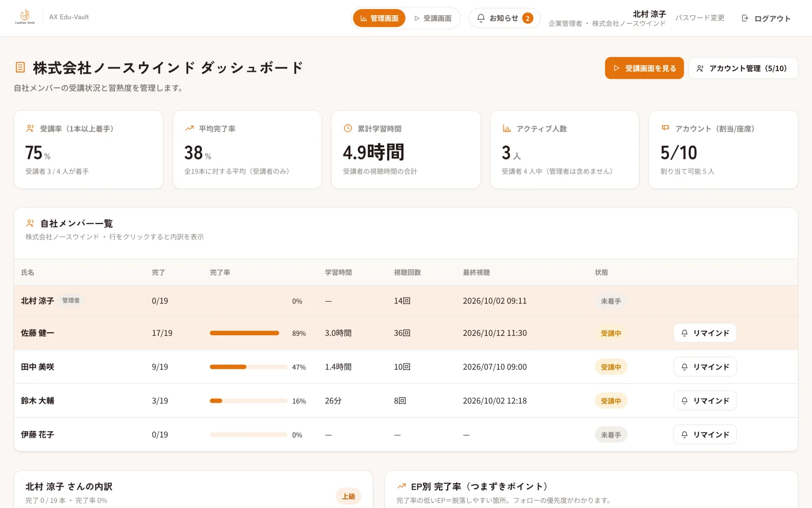Open the お知らせ notifications button

click(504, 18)
